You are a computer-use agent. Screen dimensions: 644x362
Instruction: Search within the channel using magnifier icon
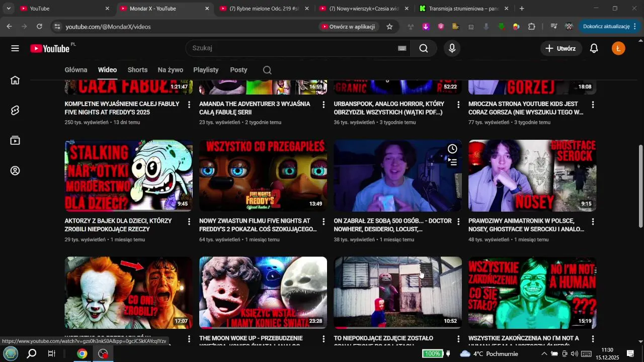tap(267, 70)
